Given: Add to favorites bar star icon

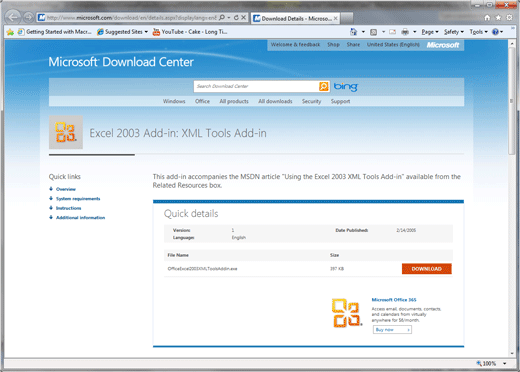Looking at the screenshot, I should tap(10, 32).
